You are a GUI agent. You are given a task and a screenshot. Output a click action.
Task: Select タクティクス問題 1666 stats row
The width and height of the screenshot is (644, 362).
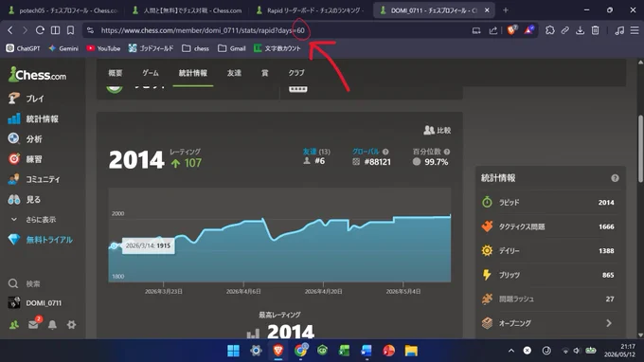pos(549,226)
